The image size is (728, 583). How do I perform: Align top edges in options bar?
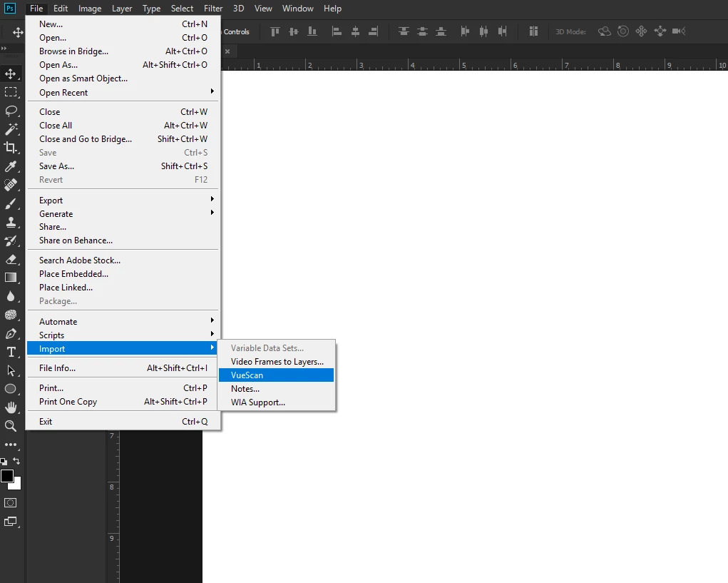(x=275, y=31)
